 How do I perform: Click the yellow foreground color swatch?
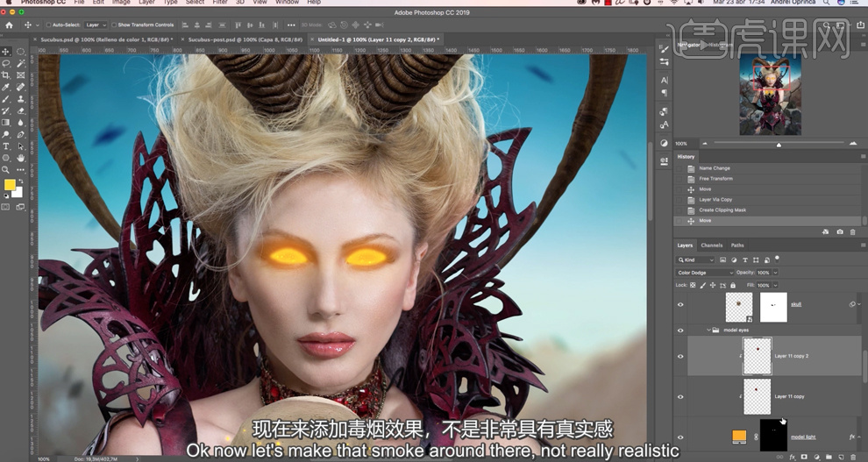tap(10, 185)
